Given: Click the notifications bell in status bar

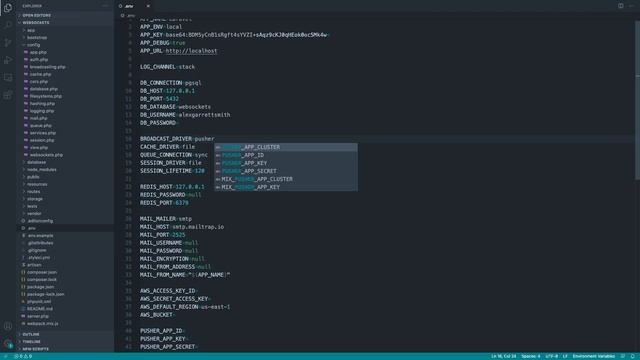Looking at the screenshot, I should [x=632, y=356].
